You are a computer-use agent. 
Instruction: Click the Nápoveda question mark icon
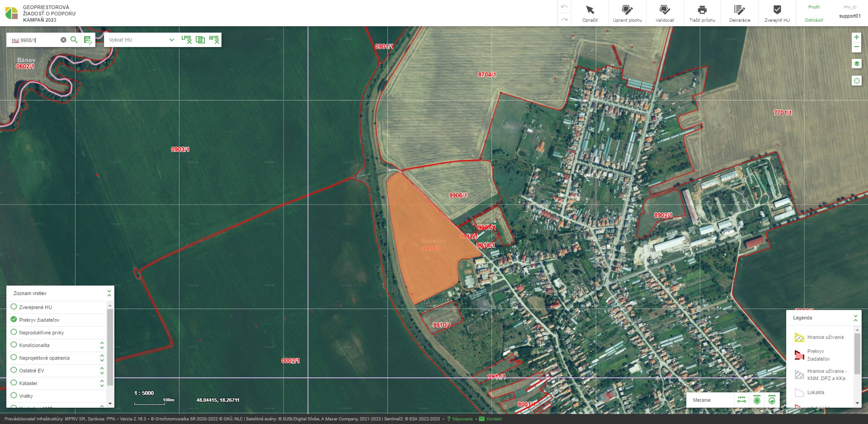coord(448,419)
